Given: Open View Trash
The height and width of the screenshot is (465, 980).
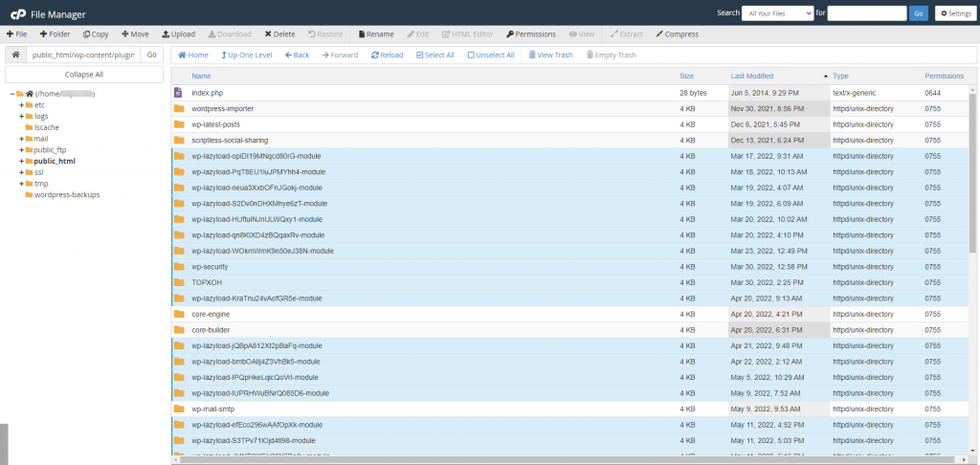Looking at the screenshot, I should [x=550, y=55].
